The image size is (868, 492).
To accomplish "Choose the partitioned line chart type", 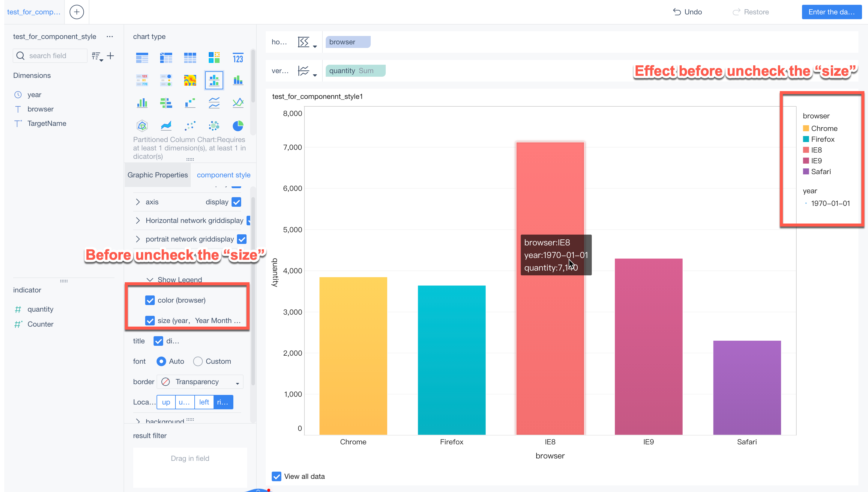I will click(214, 102).
